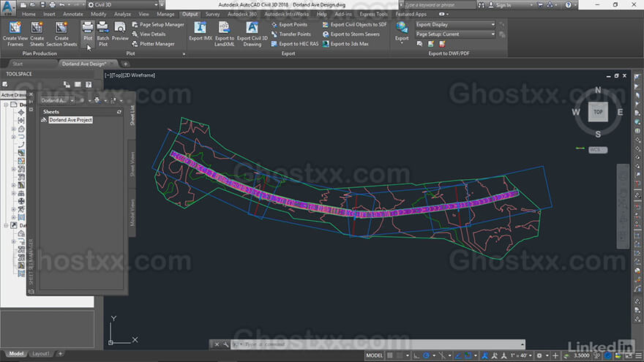Toggle polar tracking in status bar
The width and height of the screenshot is (644, 362).
pos(427,355)
